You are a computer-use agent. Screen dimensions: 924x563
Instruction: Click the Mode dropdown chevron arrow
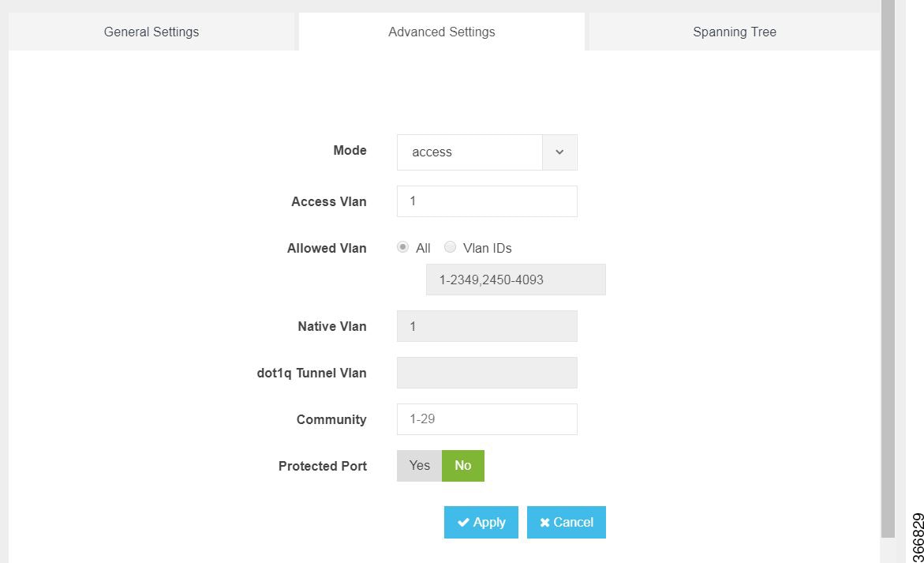[559, 152]
